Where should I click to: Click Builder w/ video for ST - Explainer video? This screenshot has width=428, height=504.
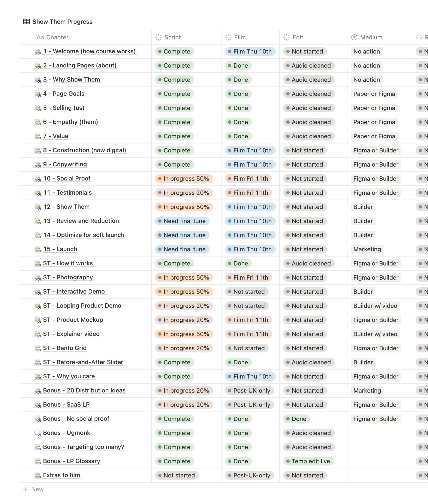pyautogui.click(x=375, y=334)
